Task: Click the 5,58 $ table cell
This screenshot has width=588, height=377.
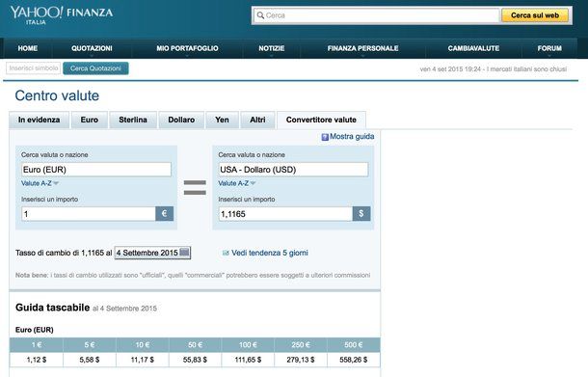Action: click(x=90, y=360)
